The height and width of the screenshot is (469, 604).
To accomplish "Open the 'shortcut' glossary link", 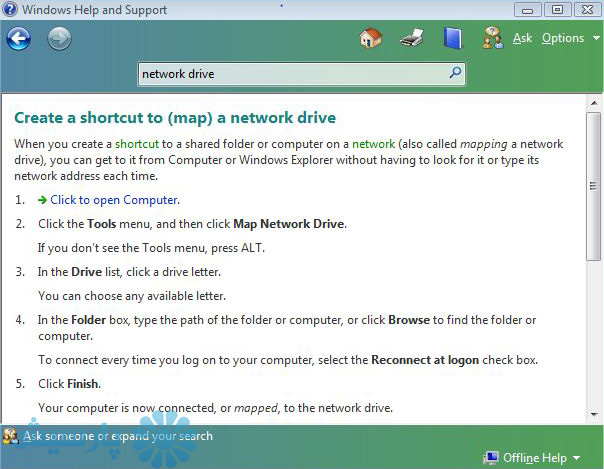I will tap(137, 144).
